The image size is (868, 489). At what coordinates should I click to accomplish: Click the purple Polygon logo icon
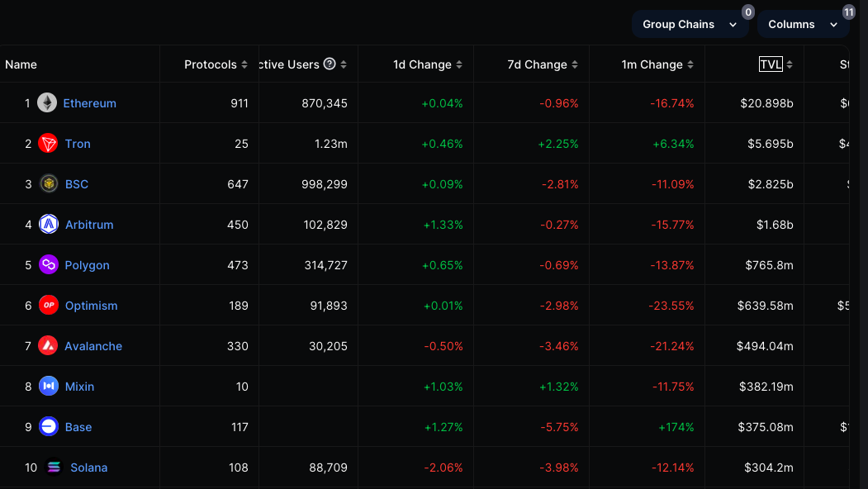click(x=49, y=265)
